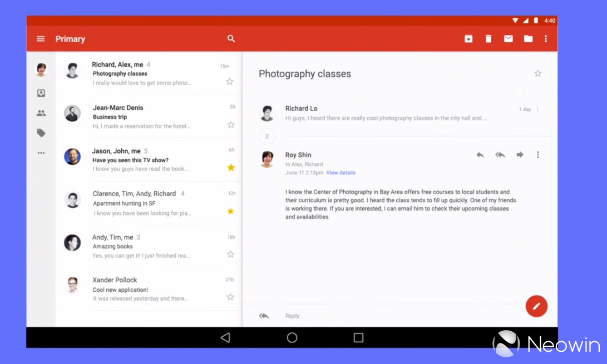
Task: Open the Jason, John, me conversation
Action: 149,159
